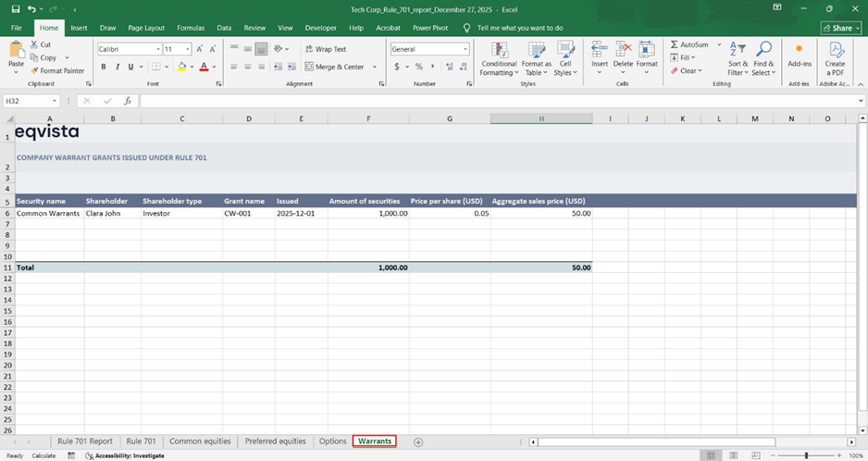The height and width of the screenshot is (461, 868).
Task: Open the Page Layout ribbon tab
Action: (x=146, y=28)
